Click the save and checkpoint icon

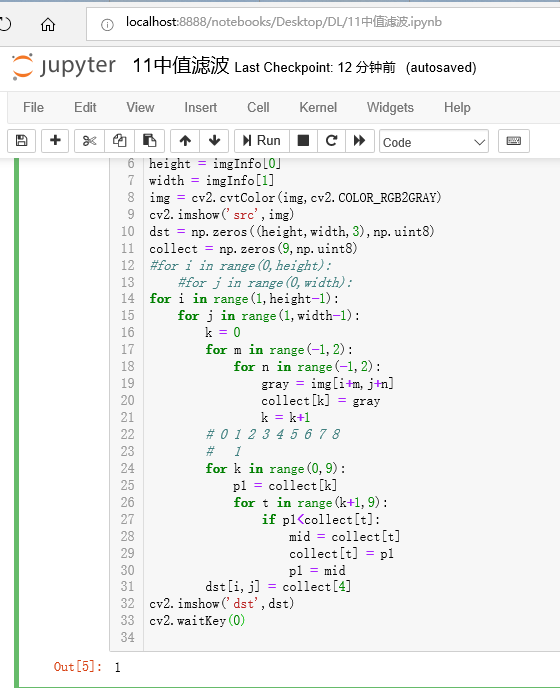(x=21, y=141)
